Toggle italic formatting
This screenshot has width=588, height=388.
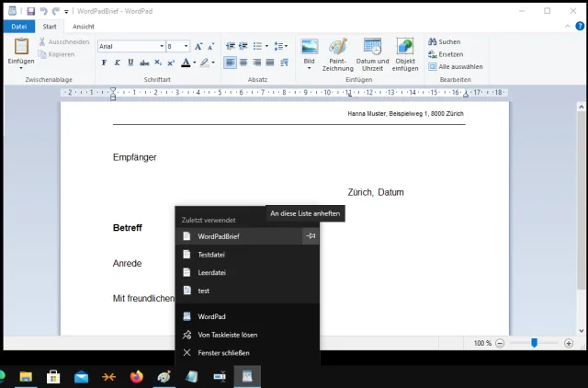tap(118, 63)
